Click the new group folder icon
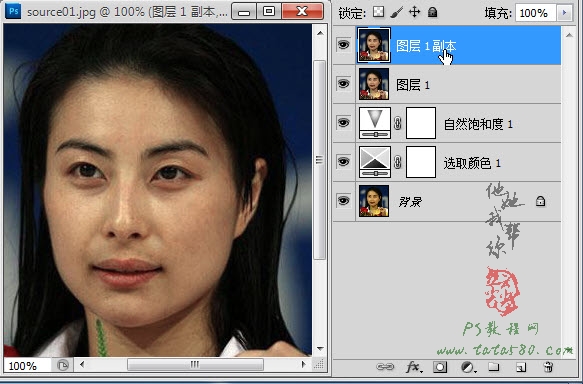583x384 pixels. (493, 367)
